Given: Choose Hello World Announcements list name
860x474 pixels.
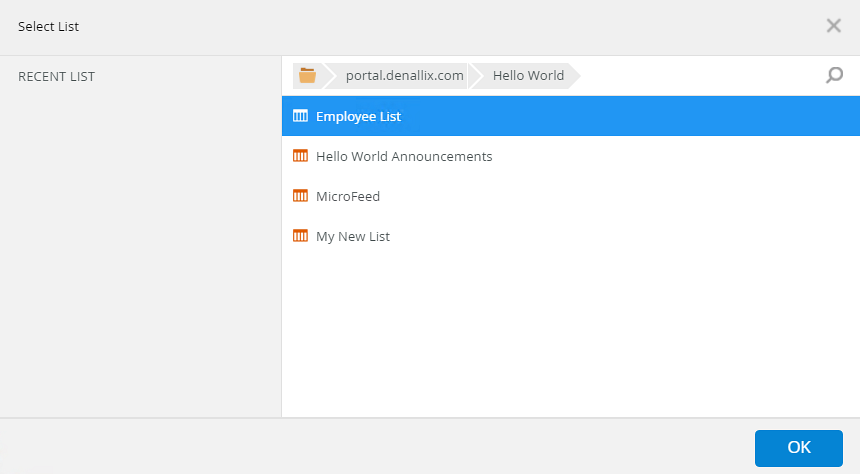Looking at the screenshot, I should pos(404,157).
